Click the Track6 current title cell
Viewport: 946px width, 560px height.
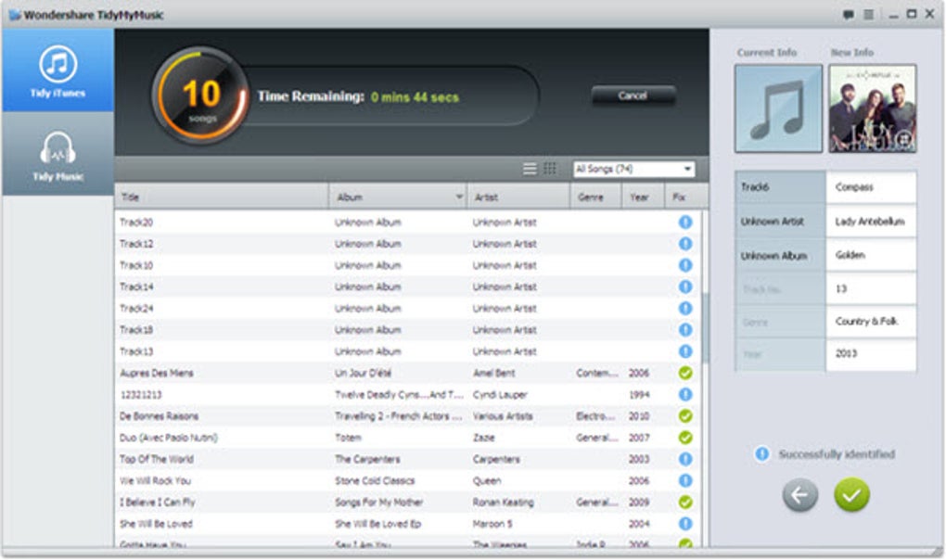pos(780,187)
